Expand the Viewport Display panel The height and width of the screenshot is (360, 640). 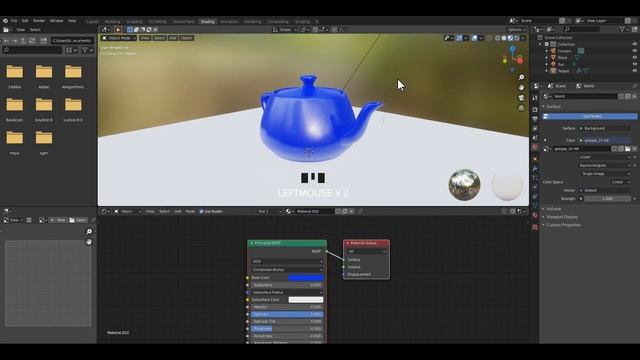(562, 217)
